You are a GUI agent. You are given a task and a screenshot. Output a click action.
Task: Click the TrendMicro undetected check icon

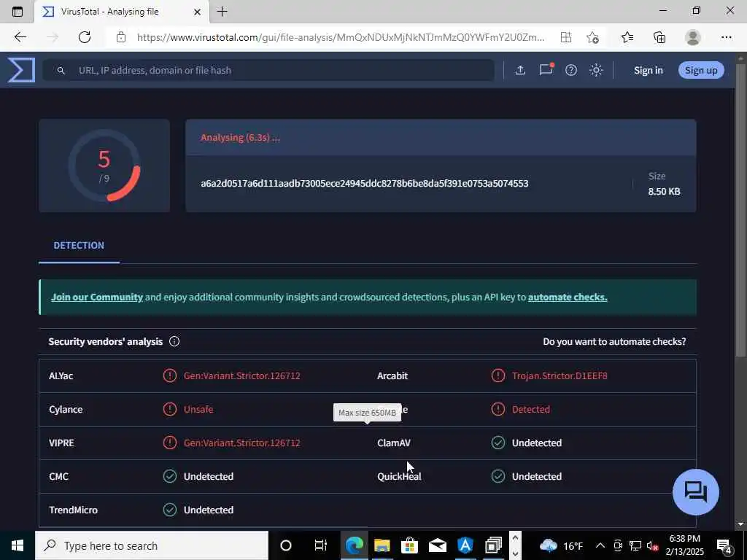(169, 510)
